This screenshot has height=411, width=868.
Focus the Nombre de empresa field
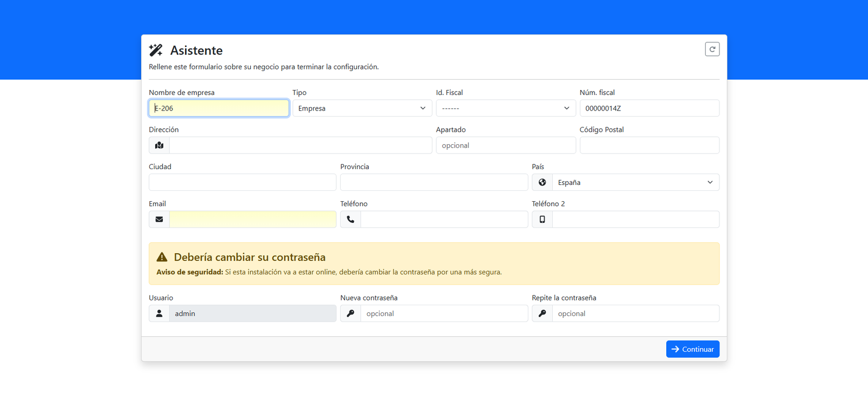[219, 108]
